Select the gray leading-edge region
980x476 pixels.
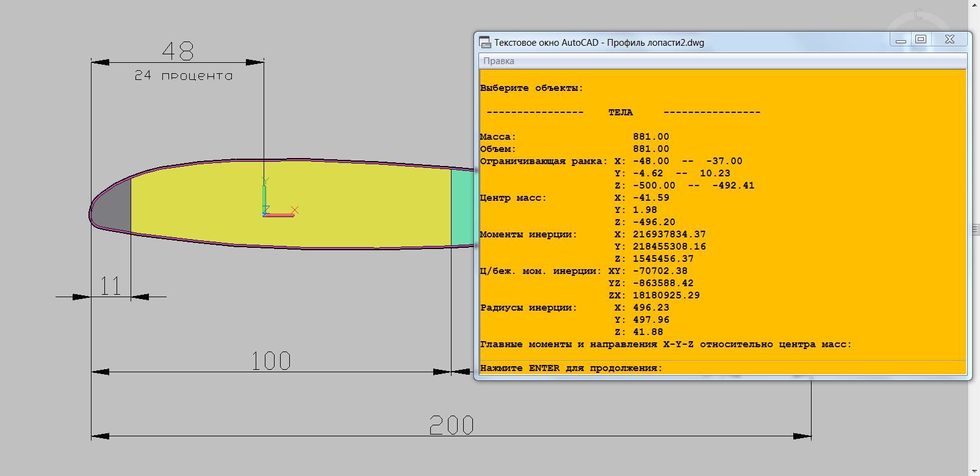(x=115, y=207)
